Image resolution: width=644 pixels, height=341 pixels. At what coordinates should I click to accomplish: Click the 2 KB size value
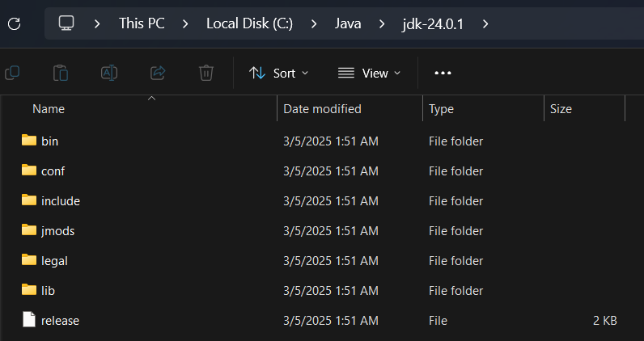click(x=604, y=321)
